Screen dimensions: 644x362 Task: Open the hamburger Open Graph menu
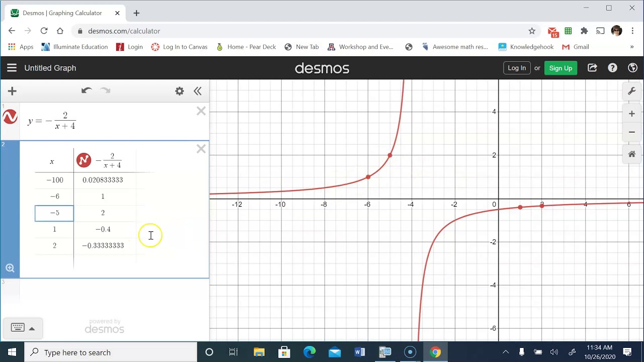point(12,68)
